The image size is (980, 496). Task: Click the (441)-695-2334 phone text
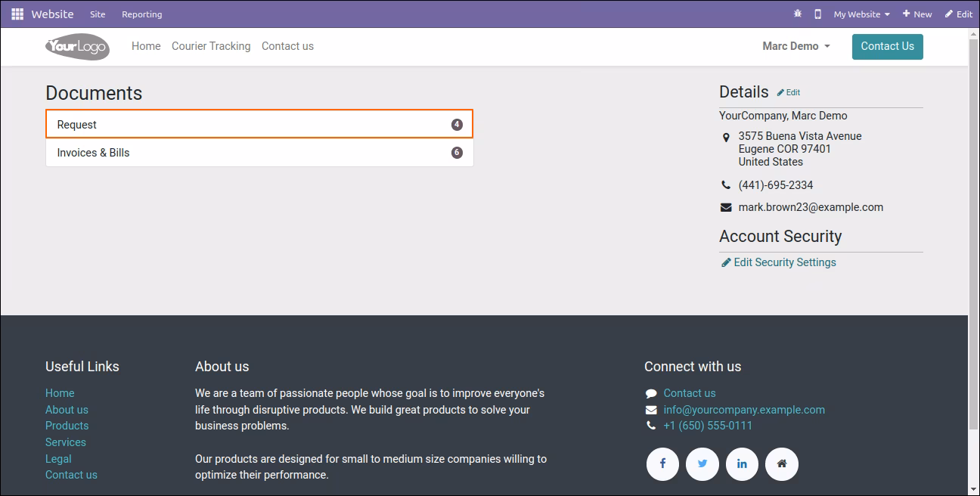coord(776,185)
